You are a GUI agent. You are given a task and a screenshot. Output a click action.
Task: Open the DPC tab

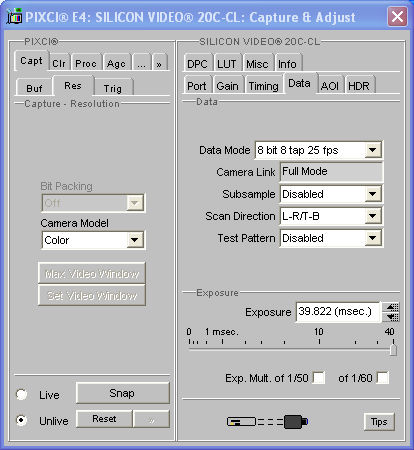(197, 63)
